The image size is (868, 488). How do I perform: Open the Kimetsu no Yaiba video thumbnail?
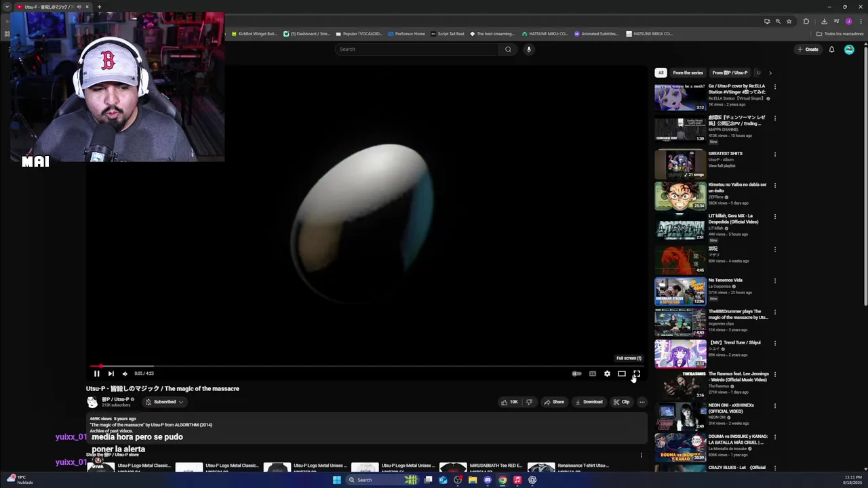pyautogui.click(x=679, y=196)
